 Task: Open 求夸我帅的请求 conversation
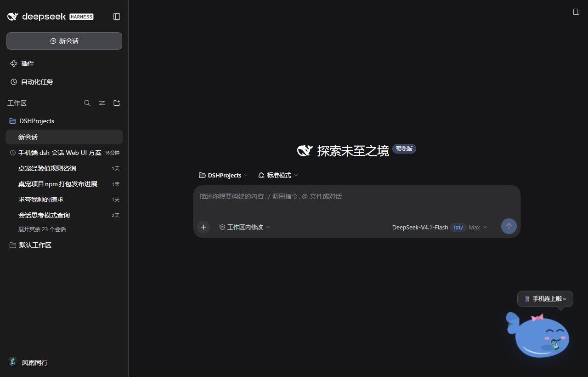click(x=64, y=200)
